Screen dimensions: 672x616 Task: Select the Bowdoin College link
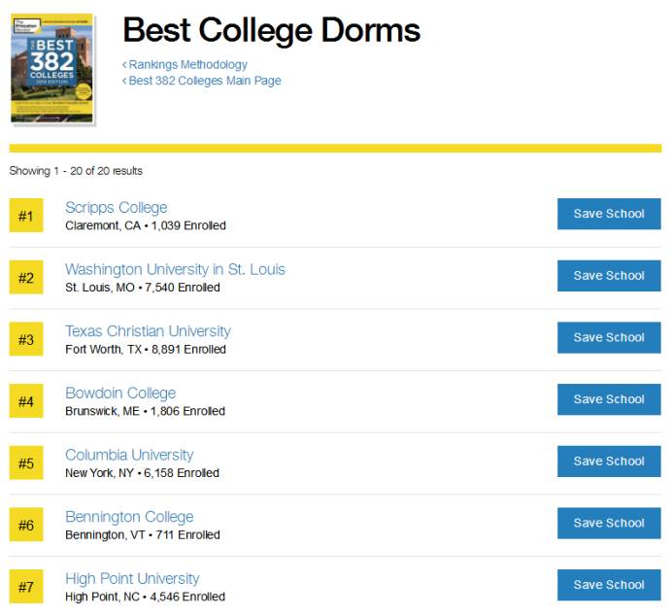[120, 394]
